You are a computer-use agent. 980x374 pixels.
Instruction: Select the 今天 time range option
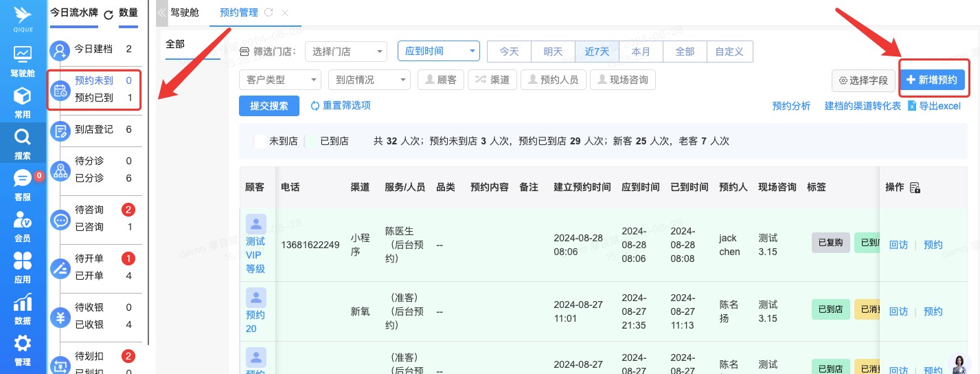(x=509, y=52)
